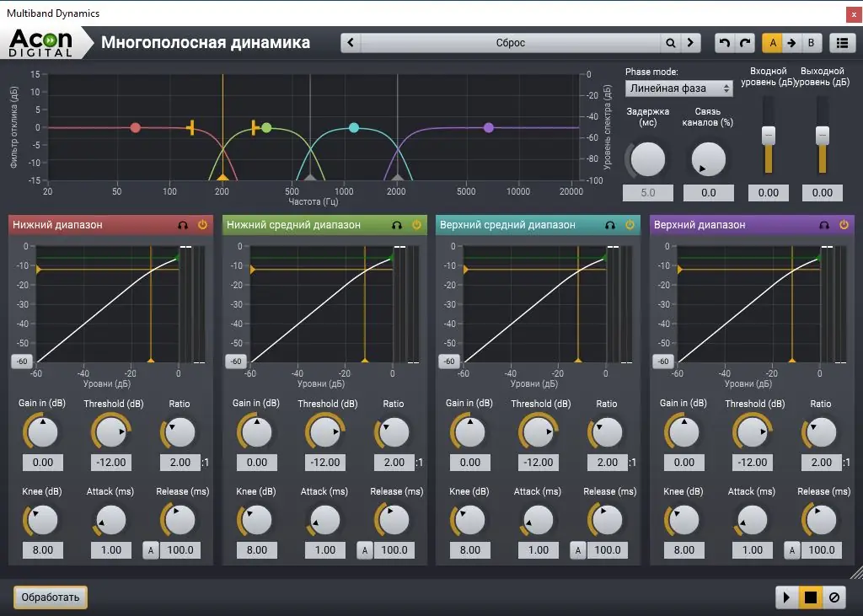Solo Верхний диапазон with headphones
Image resolution: width=863 pixels, height=616 pixels.
(824, 225)
